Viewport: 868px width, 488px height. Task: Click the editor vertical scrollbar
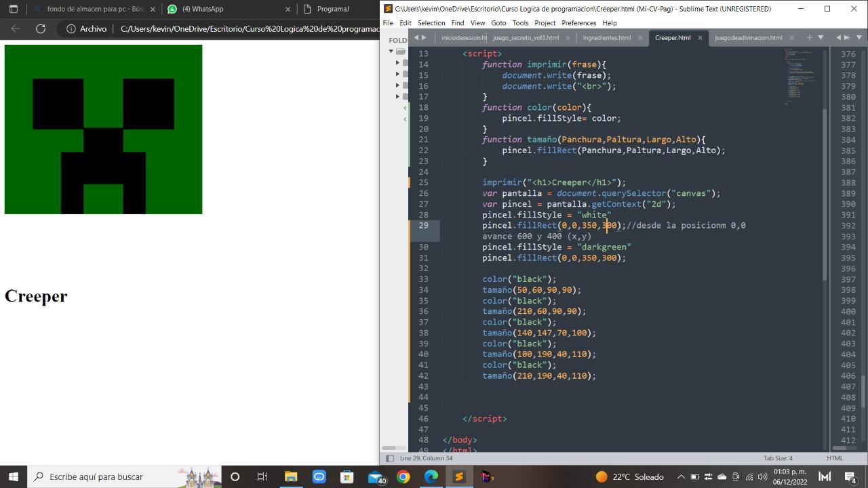pos(825,194)
